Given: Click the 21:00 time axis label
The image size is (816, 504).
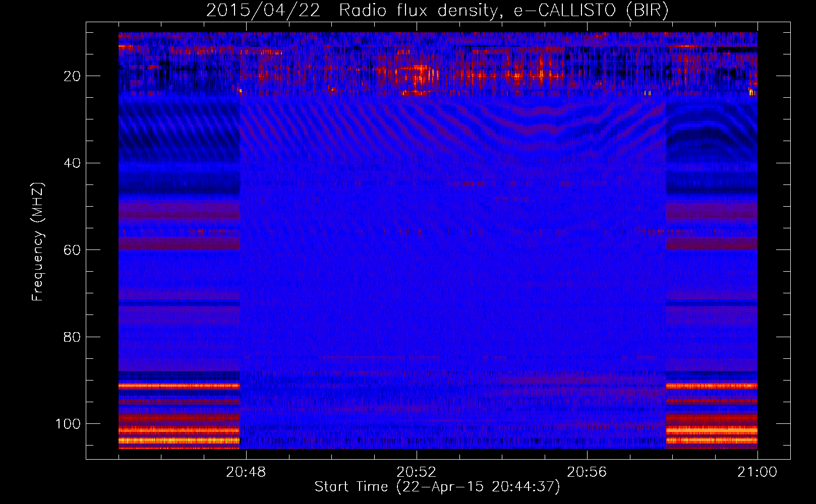Looking at the screenshot, I should 757,472.
